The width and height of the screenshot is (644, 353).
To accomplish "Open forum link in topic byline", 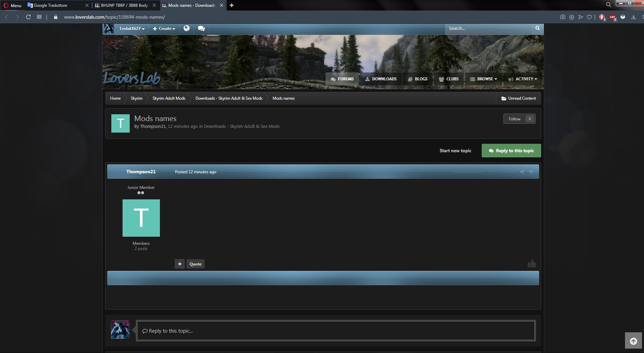I will tap(242, 126).
